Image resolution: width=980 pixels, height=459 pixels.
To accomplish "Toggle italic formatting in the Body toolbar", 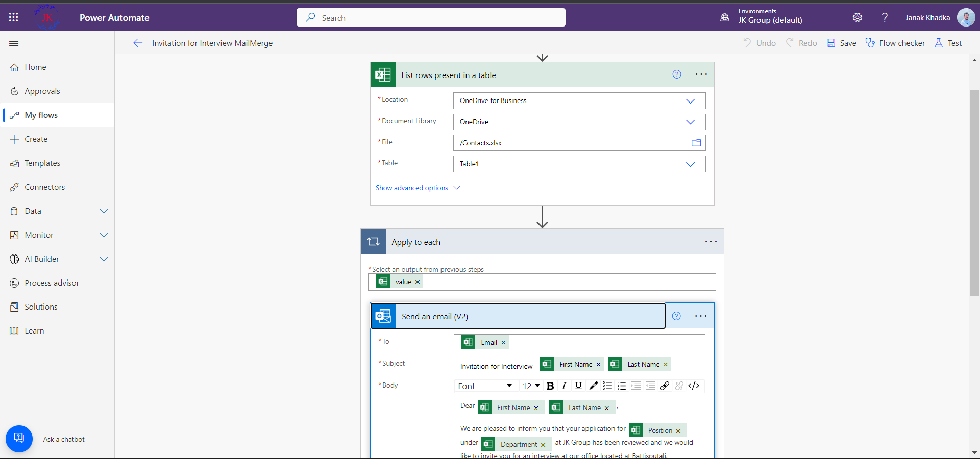I will coord(565,386).
